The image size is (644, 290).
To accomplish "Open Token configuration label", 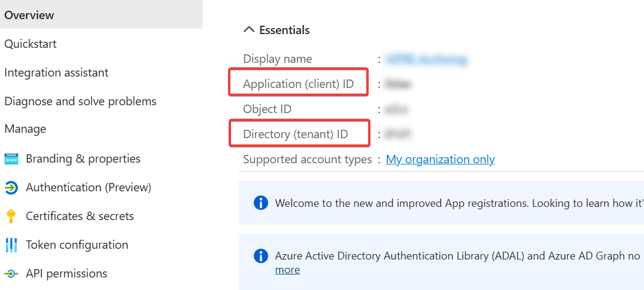I will tap(77, 245).
